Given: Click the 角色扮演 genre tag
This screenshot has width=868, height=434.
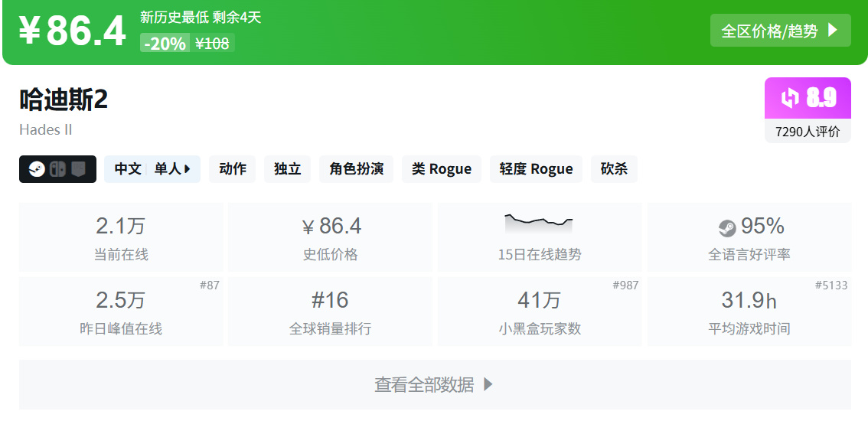Looking at the screenshot, I should click(x=357, y=169).
